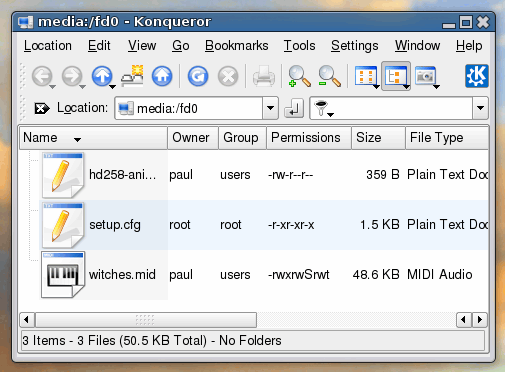Click the horizontal scrollbar thumb
The image size is (505, 372).
coord(146,320)
